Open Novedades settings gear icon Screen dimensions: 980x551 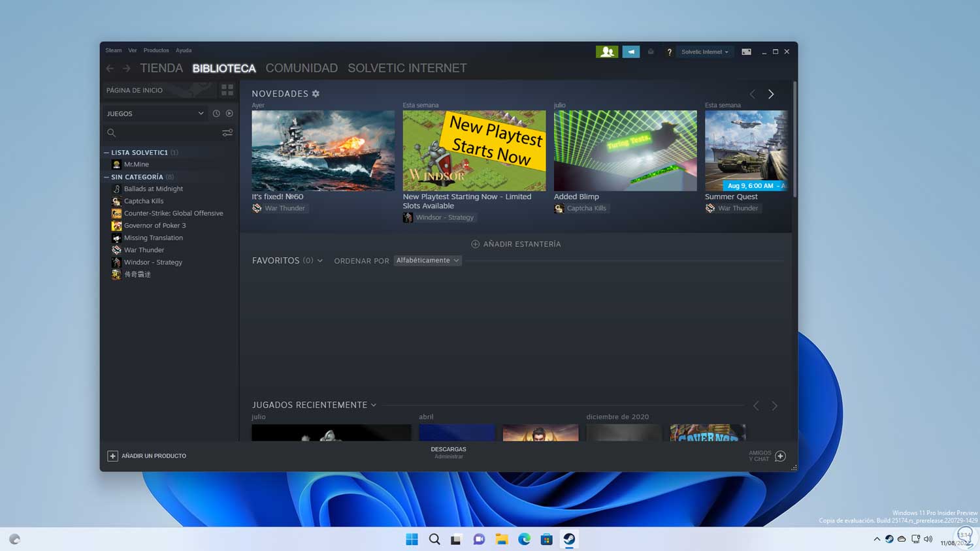click(316, 94)
